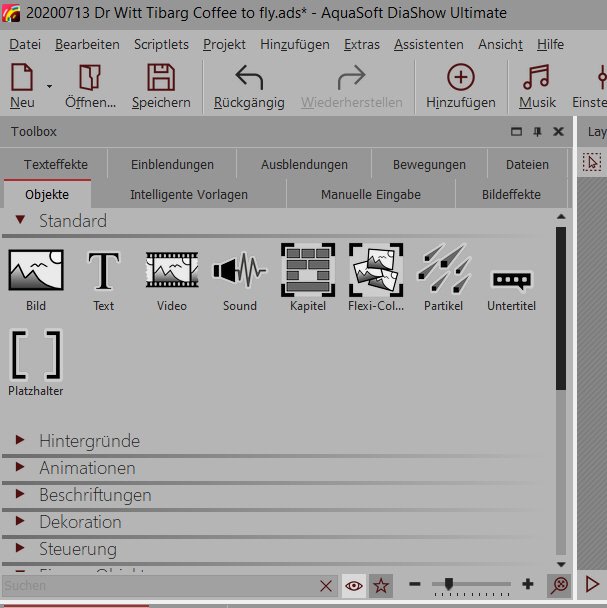Click the Speichern toolbar button

161,86
